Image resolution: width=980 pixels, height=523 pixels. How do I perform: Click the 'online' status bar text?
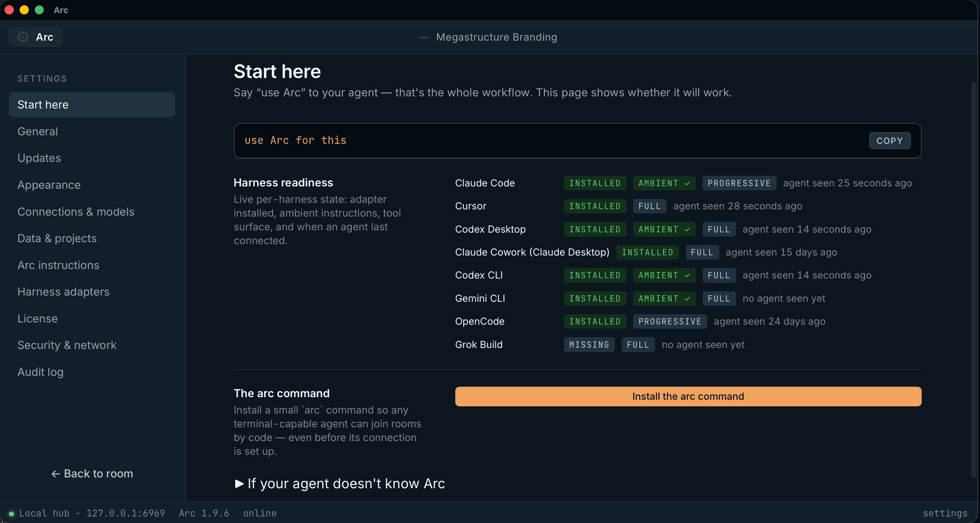[x=259, y=513]
